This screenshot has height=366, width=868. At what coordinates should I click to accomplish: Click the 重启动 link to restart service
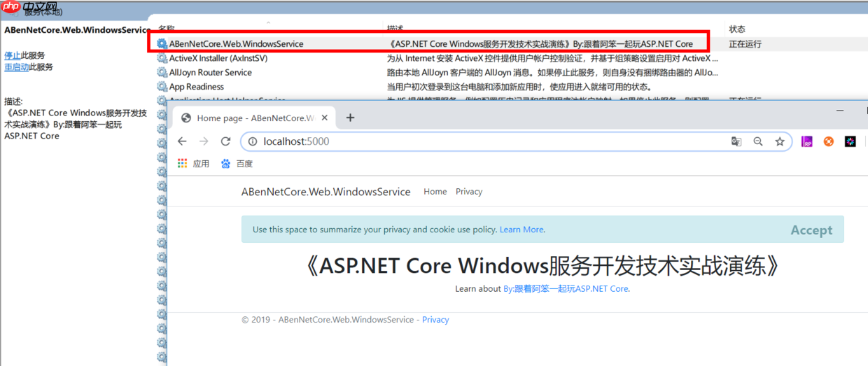coord(17,67)
